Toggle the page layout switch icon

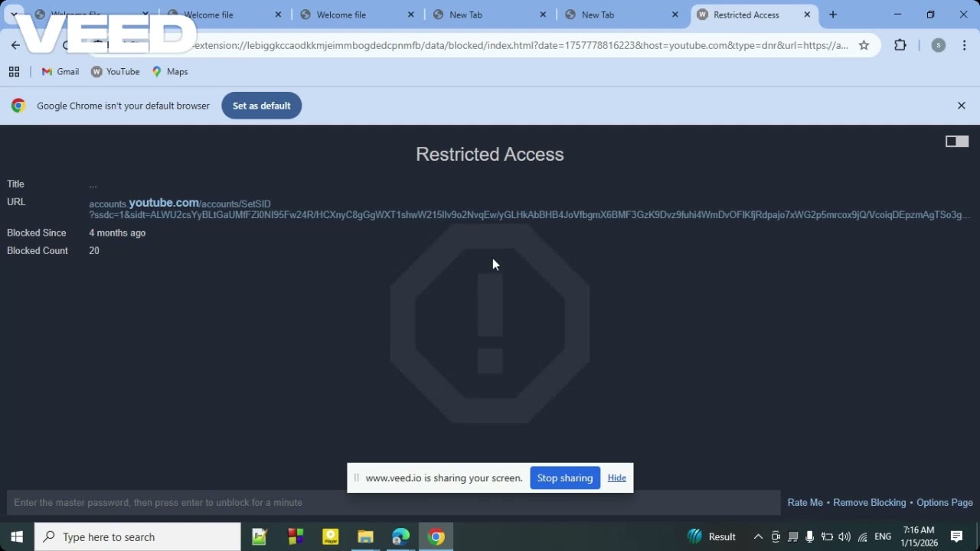[x=957, y=142]
